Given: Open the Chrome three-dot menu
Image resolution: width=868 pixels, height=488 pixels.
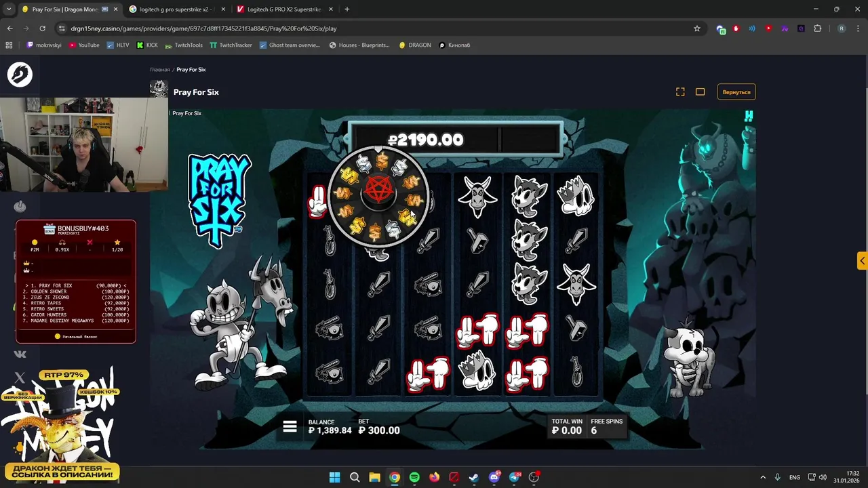Looking at the screenshot, I should (x=858, y=28).
